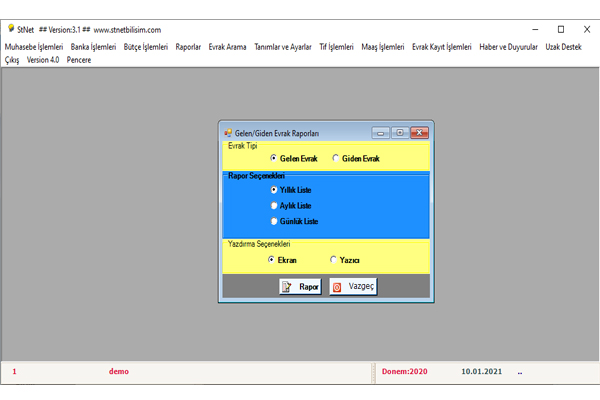Select Gelen Evrak radio button
Viewport: 600px width, 400px height.
(x=274, y=158)
